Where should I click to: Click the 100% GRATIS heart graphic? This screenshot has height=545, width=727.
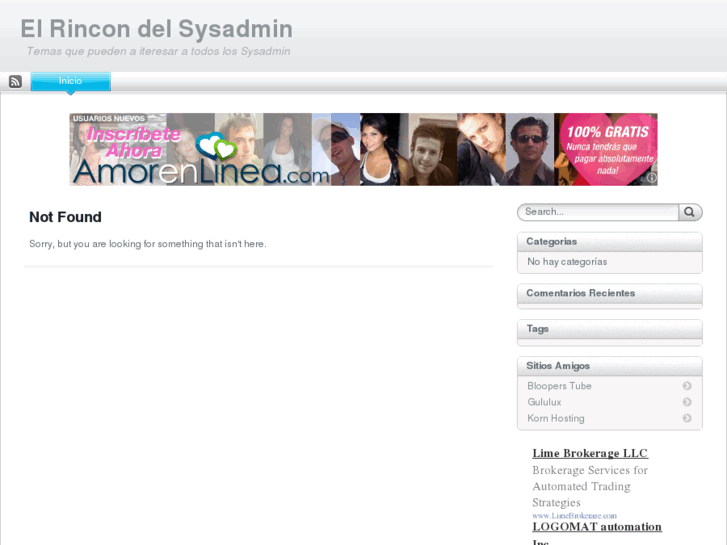(606, 149)
